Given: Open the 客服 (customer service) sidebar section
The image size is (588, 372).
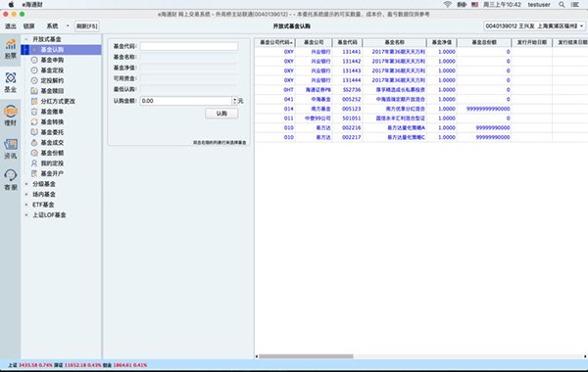Looking at the screenshot, I should tap(11, 180).
